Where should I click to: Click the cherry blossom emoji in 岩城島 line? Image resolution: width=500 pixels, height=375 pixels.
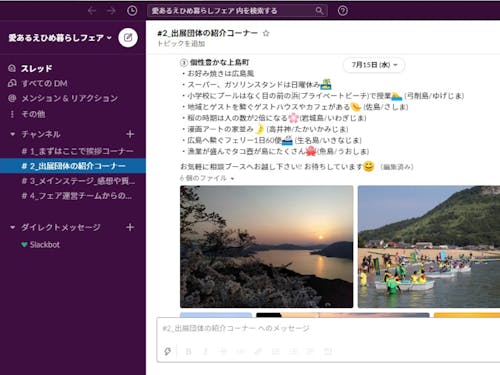coord(293,118)
